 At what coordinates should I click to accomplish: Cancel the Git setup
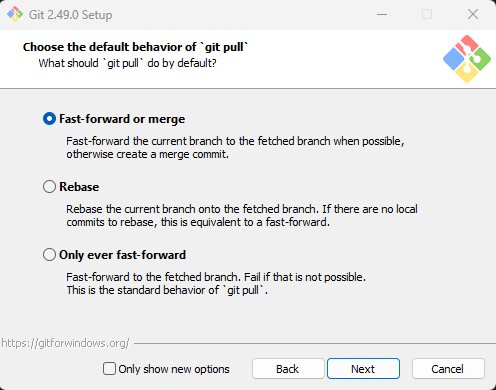pyautogui.click(x=448, y=369)
